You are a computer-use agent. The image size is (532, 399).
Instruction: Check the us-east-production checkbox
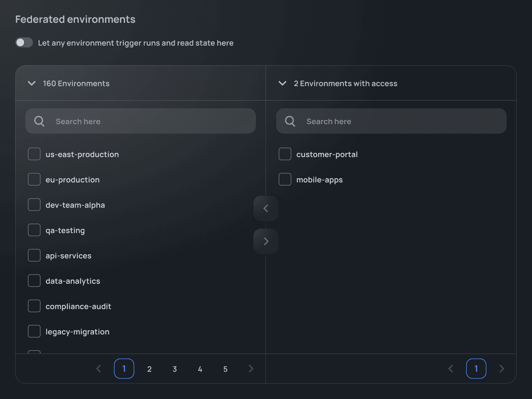[x=34, y=154]
